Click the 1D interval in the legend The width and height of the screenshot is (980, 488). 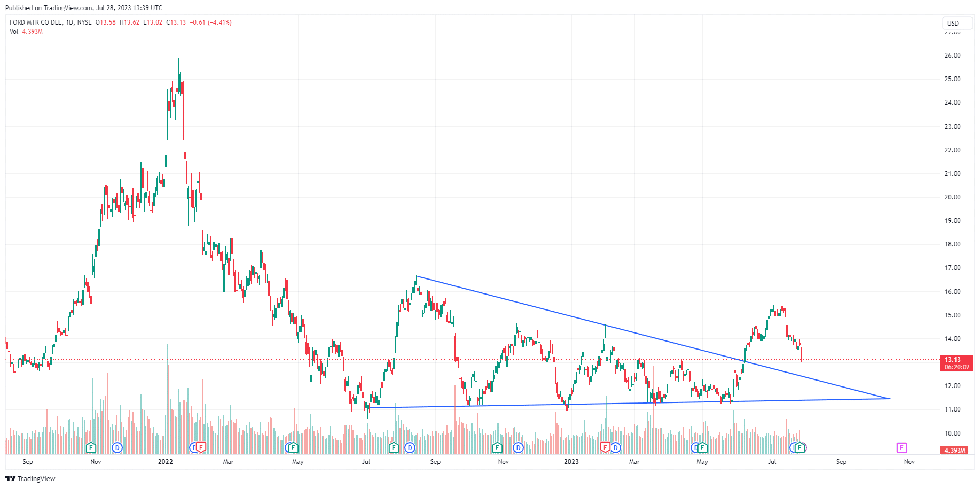tap(69, 22)
